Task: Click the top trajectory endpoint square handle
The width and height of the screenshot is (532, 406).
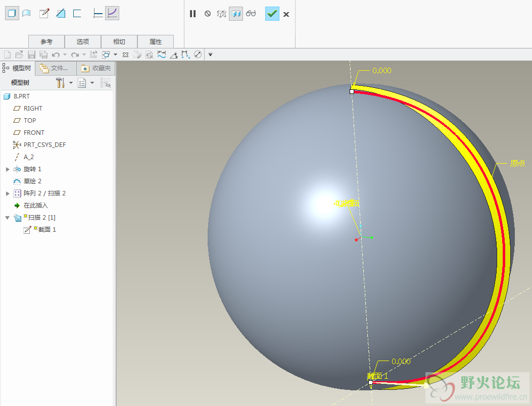Action: pyautogui.click(x=352, y=91)
